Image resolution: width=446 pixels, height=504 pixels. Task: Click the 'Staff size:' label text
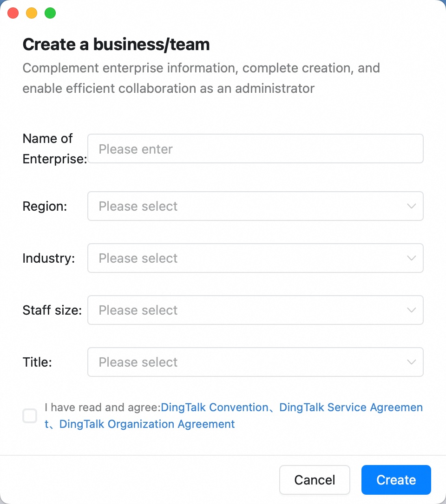pos(52,310)
